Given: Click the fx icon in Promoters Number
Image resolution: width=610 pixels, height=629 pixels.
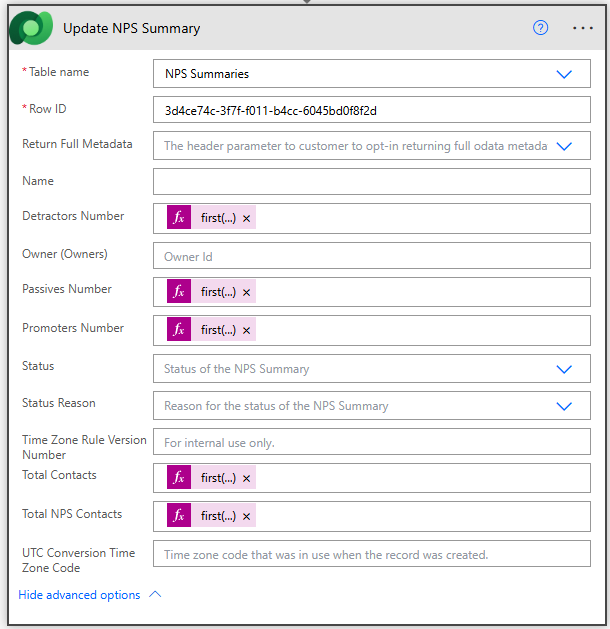Looking at the screenshot, I should 179,330.
